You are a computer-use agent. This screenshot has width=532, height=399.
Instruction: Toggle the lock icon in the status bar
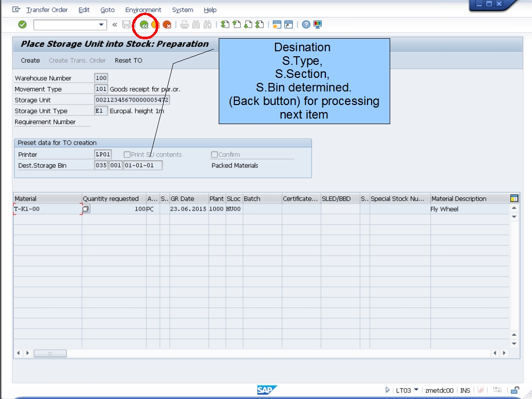click(x=514, y=390)
